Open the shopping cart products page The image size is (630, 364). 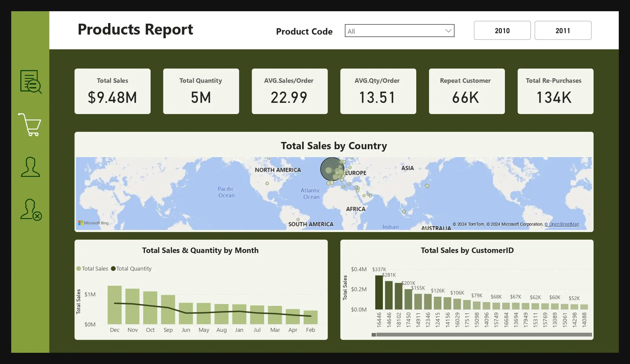pos(30,125)
